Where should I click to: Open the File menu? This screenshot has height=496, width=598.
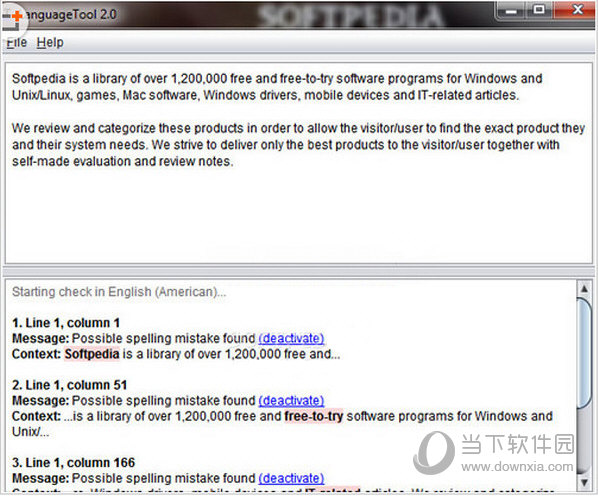tap(17, 42)
